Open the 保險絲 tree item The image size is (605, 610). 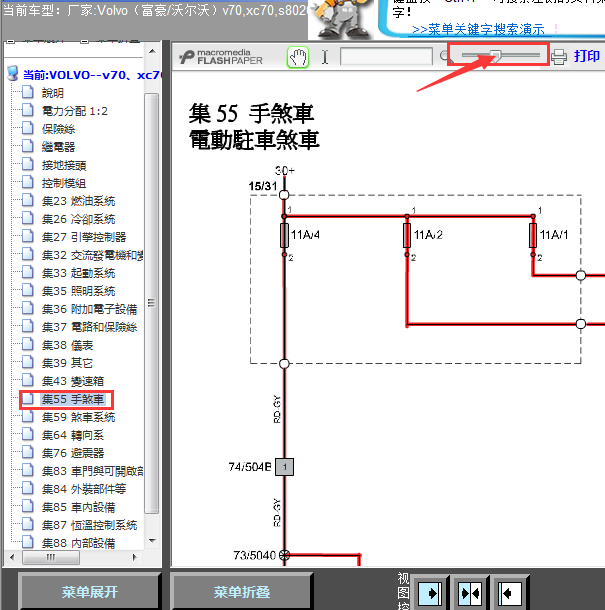click(x=58, y=129)
